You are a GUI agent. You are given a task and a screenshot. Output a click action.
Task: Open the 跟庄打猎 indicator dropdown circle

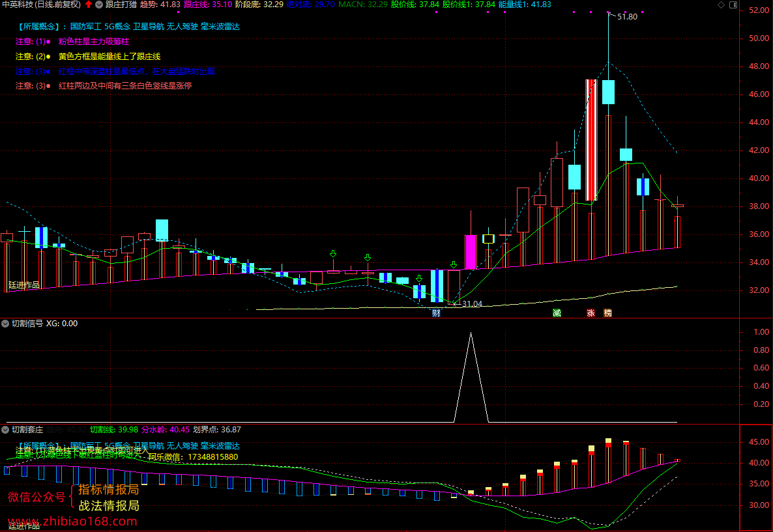(99, 5)
